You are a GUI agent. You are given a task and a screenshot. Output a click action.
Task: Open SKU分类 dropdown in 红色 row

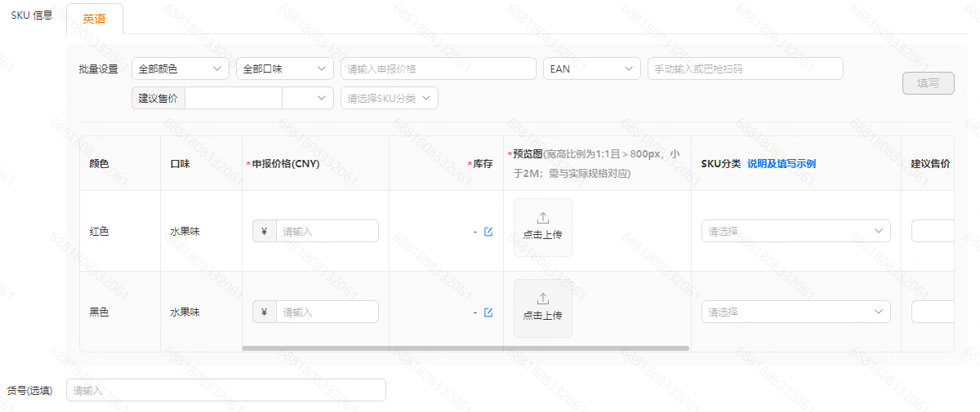[795, 232]
